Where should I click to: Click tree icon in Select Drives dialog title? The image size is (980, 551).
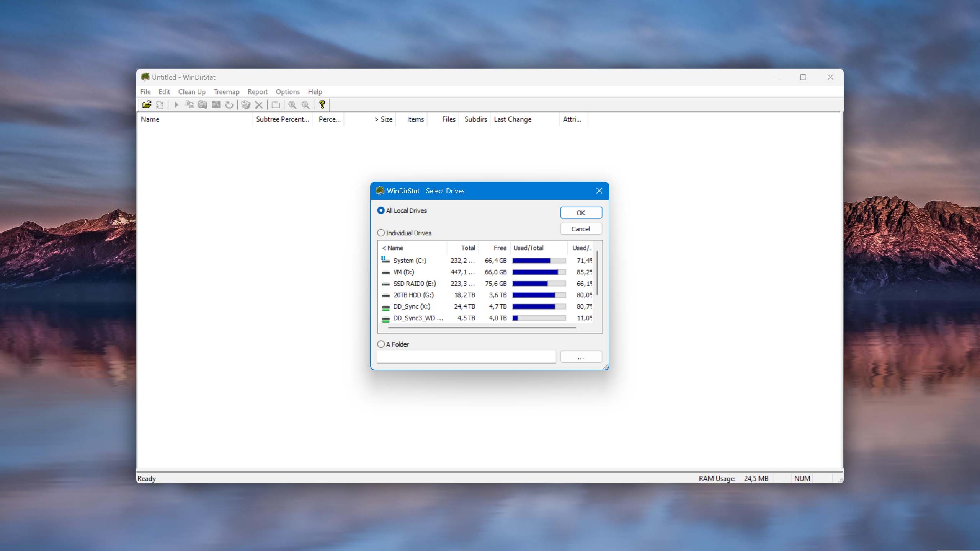point(380,191)
